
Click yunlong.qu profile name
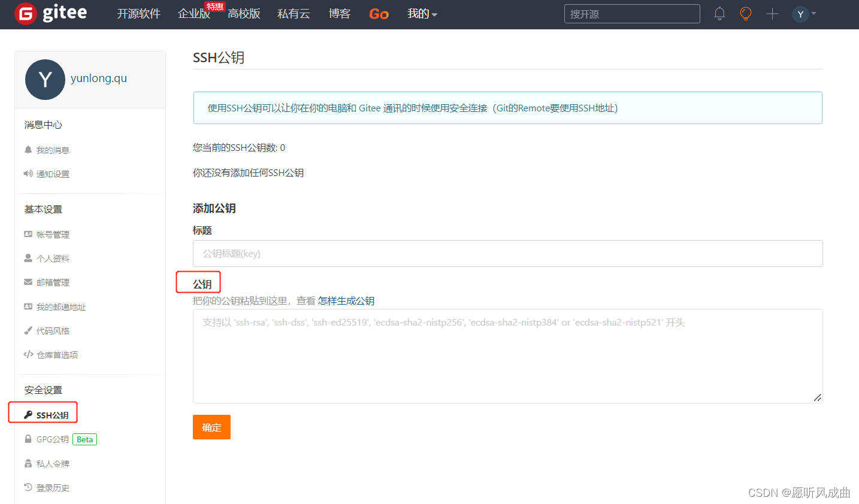(98, 78)
